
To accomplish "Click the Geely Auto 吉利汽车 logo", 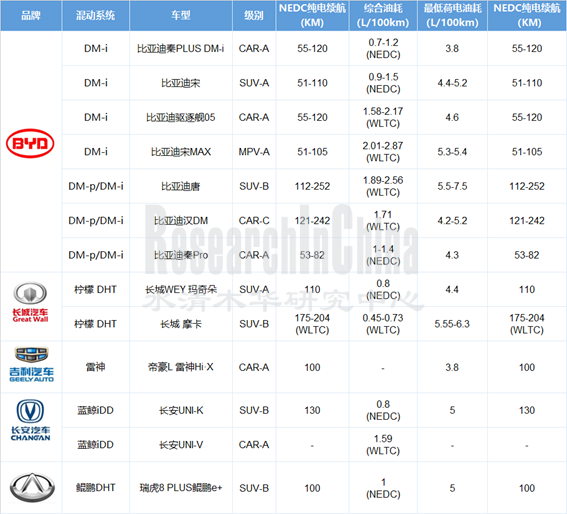I will click(x=31, y=365).
